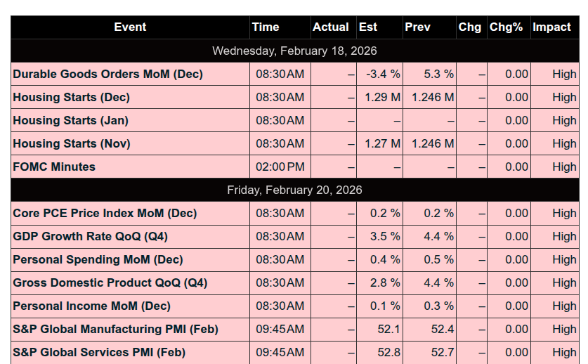Image resolution: width=588 pixels, height=364 pixels.
Task: Click the Impact column header
Action: [x=551, y=27]
